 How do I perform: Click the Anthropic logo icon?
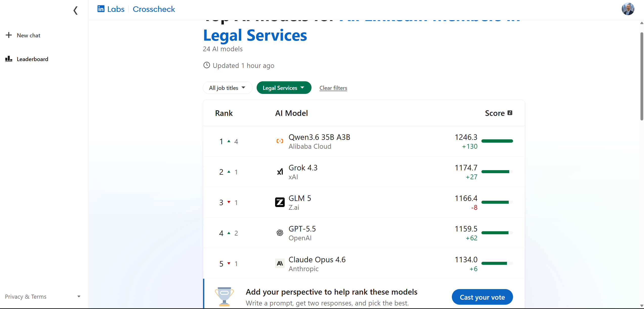[x=280, y=263]
